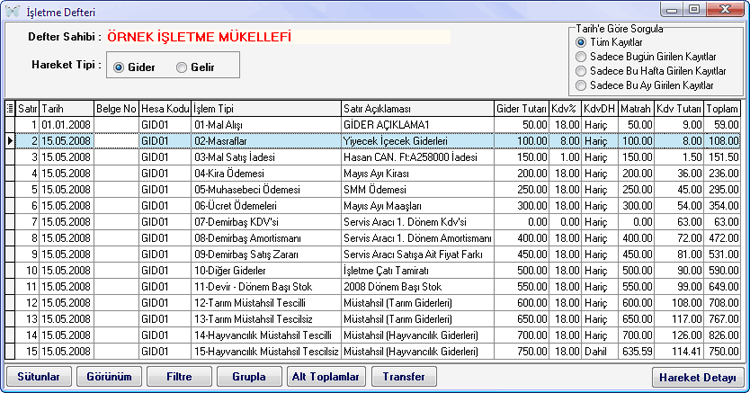750x393 pixels.
Task: Open Hareket Detayı
Action: tap(698, 377)
